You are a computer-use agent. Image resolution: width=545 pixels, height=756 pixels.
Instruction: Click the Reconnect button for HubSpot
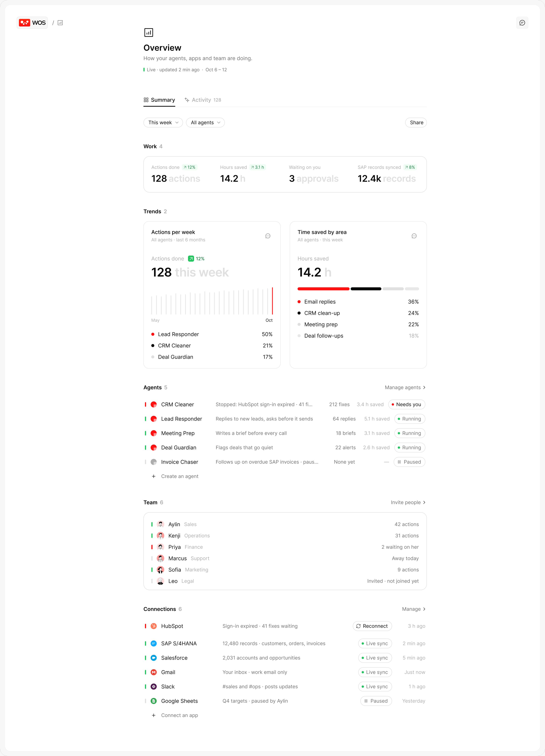372,626
